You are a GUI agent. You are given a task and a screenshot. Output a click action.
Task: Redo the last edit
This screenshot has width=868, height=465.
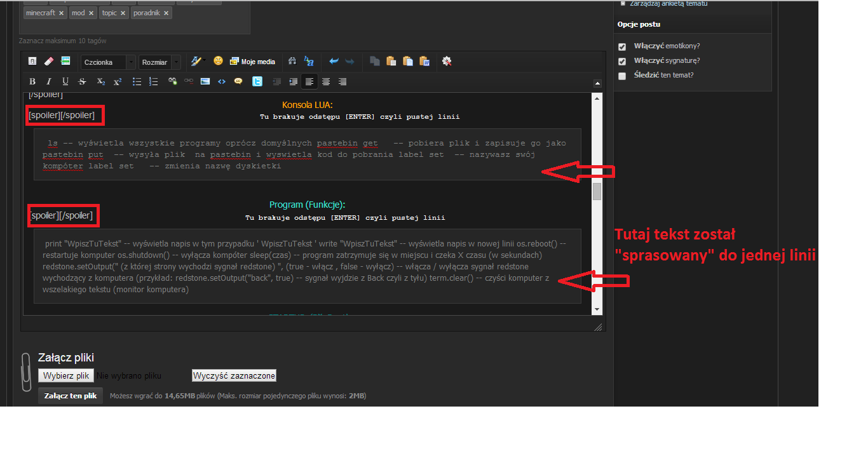(x=349, y=62)
